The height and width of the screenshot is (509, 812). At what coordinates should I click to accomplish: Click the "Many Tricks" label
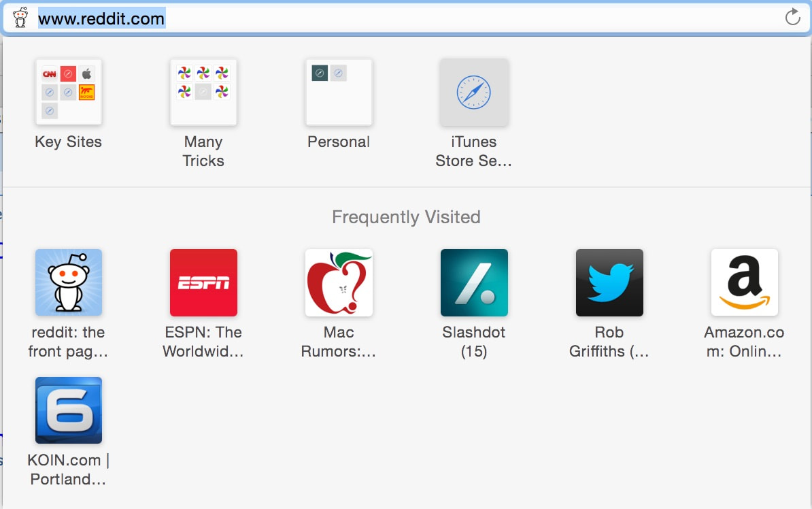point(203,151)
